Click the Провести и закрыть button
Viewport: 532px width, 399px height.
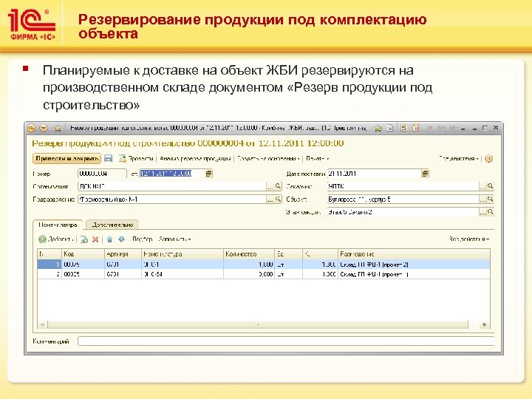pos(66,158)
